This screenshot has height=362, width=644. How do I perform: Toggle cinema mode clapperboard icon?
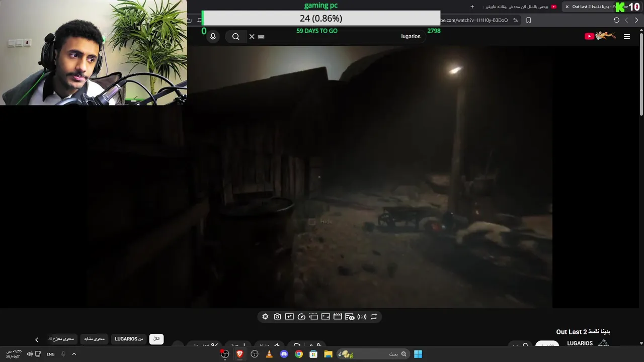pos(338,317)
